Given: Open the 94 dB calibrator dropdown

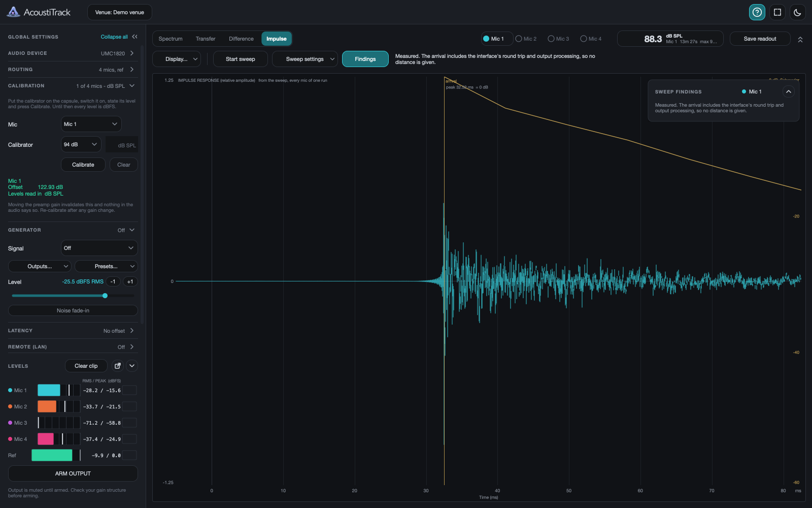Looking at the screenshot, I should pyautogui.click(x=81, y=144).
